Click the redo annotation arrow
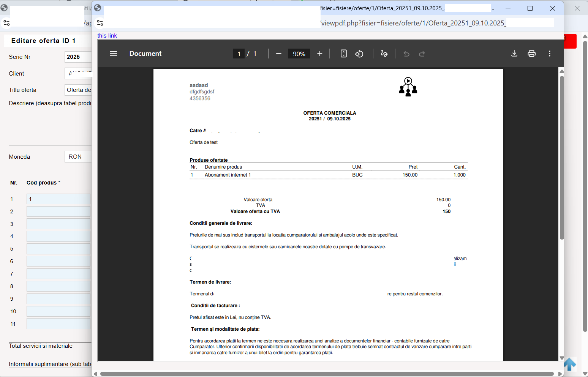The image size is (588, 377). tap(422, 54)
